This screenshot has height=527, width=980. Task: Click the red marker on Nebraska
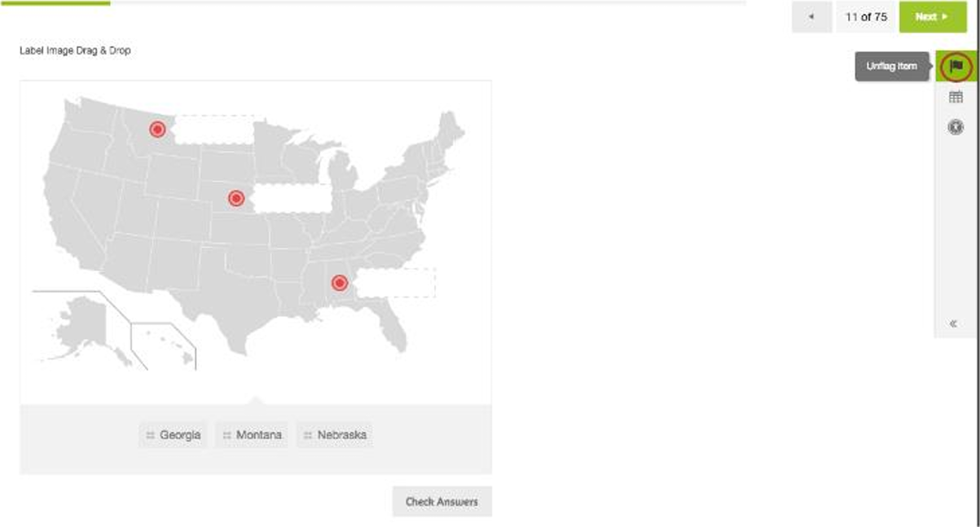236,198
